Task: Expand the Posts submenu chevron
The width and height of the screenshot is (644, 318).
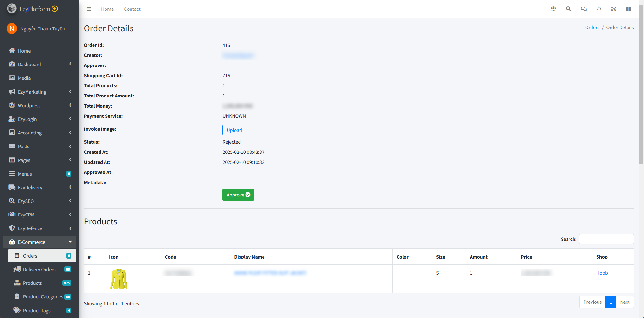Action: pyautogui.click(x=70, y=146)
